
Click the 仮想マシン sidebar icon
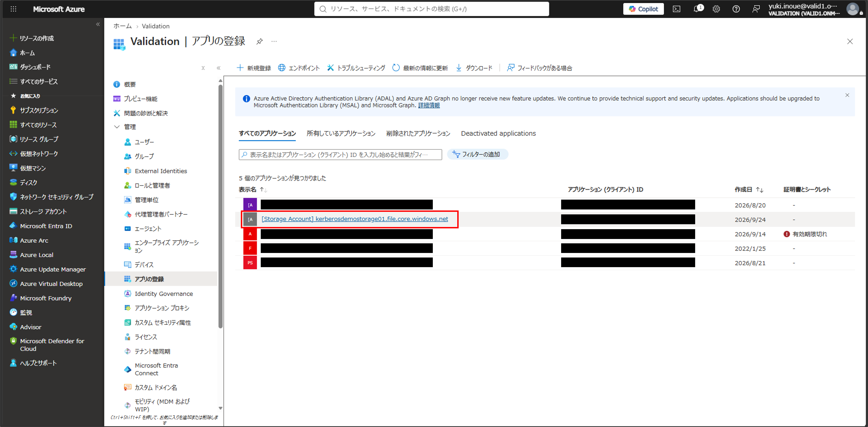(13, 168)
